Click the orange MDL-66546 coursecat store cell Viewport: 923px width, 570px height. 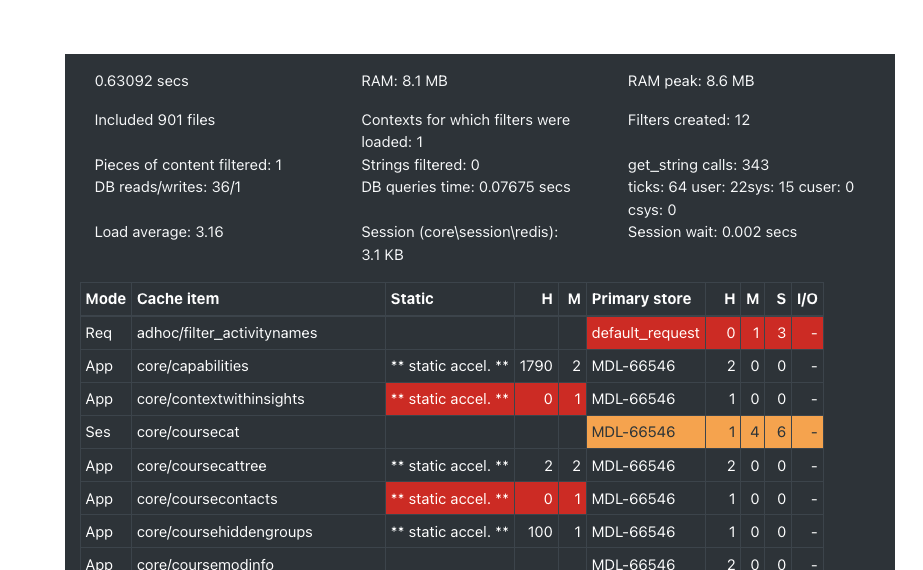click(x=646, y=432)
